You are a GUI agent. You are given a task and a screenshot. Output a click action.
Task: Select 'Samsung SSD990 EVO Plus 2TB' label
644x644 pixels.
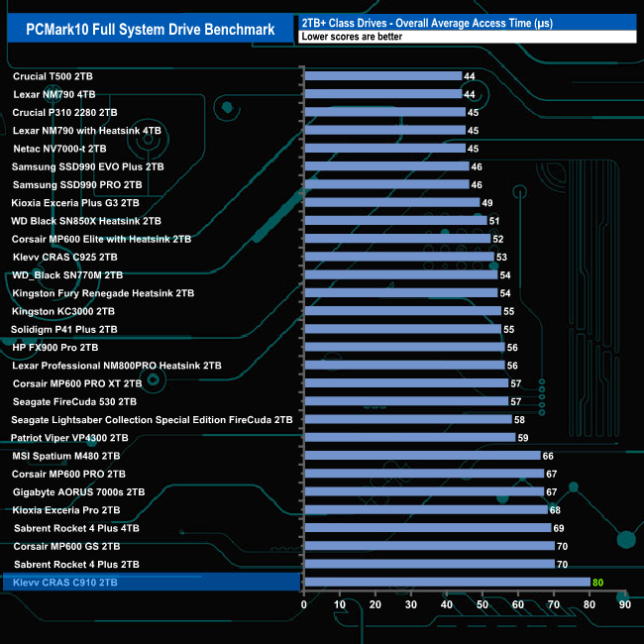88,166
